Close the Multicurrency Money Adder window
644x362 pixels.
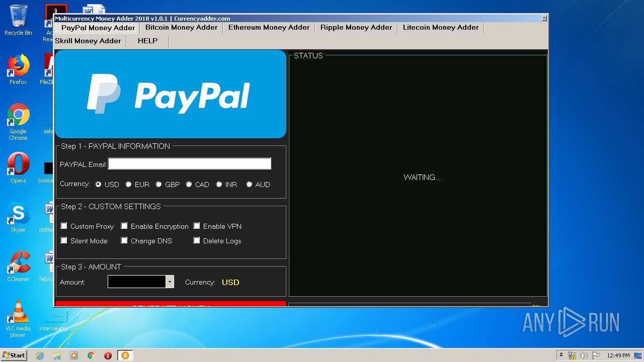pos(544,18)
